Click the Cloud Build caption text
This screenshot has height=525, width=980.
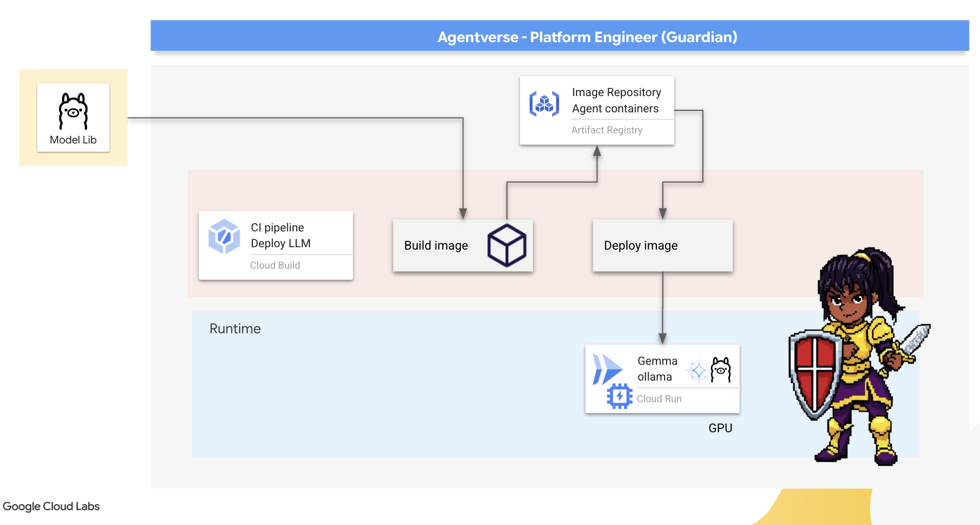click(x=275, y=265)
